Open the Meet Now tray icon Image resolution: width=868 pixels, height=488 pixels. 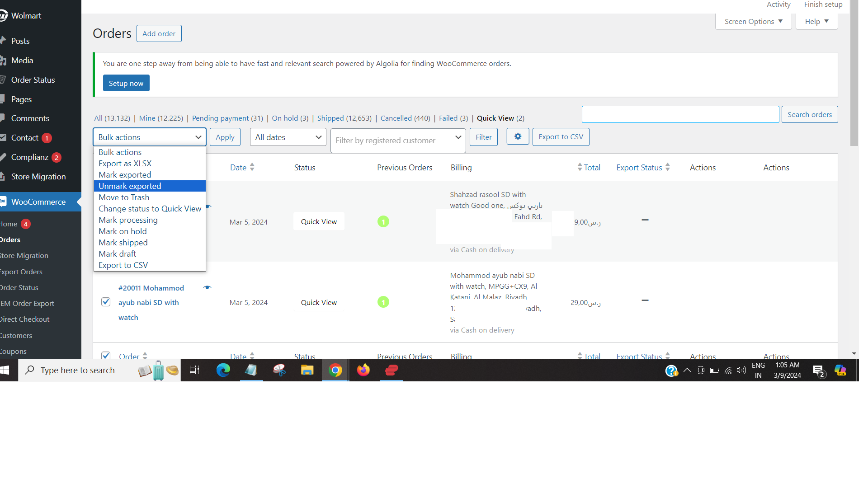pyautogui.click(x=701, y=371)
